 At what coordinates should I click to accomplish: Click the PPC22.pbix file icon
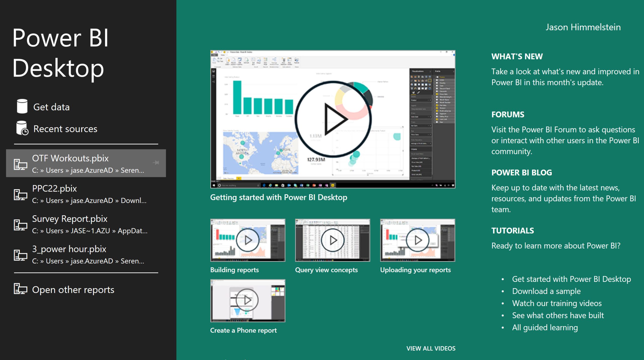tap(20, 195)
